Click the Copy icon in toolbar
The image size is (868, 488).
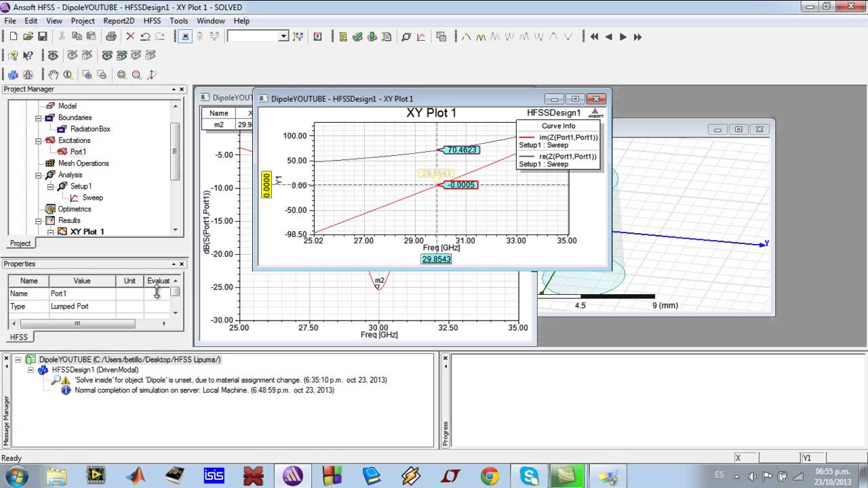77,36
